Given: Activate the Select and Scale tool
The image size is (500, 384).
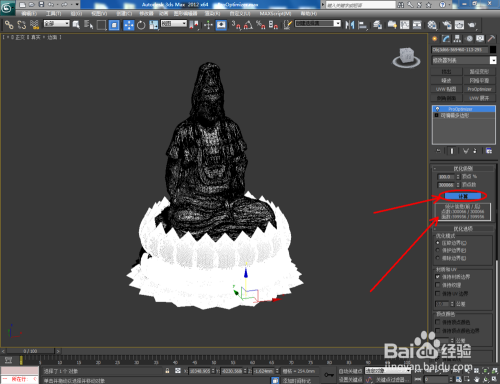Looking at the screenshot, I should tap(154, 25).
